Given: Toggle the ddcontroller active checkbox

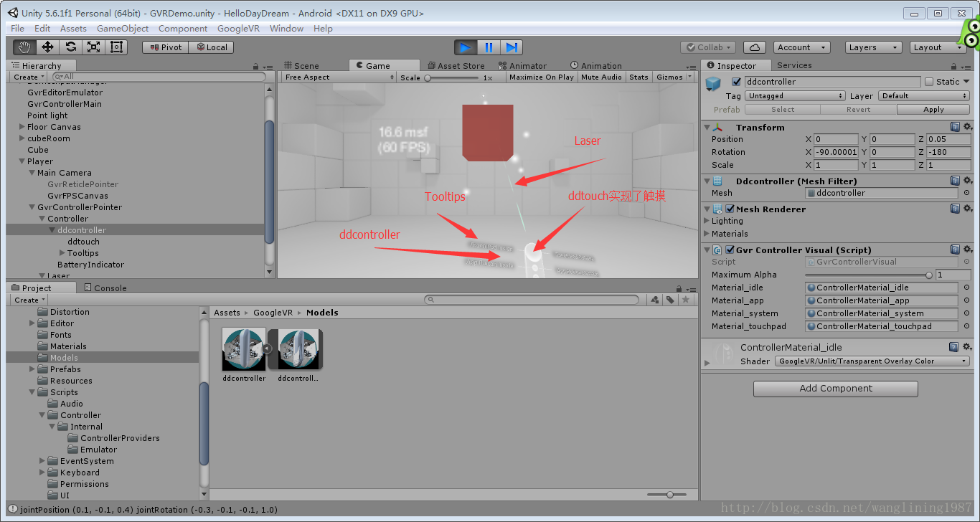Looking at the screenshot, I should tap(735, 82).
